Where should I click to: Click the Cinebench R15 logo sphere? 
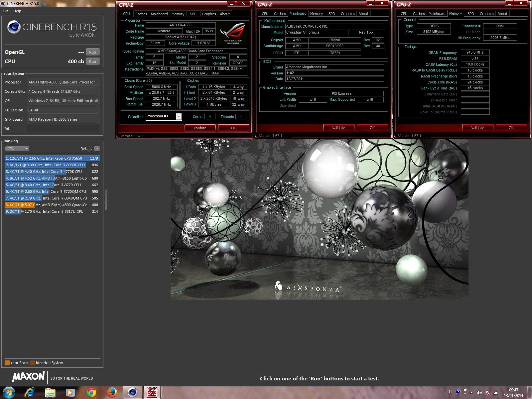[14, 27]
